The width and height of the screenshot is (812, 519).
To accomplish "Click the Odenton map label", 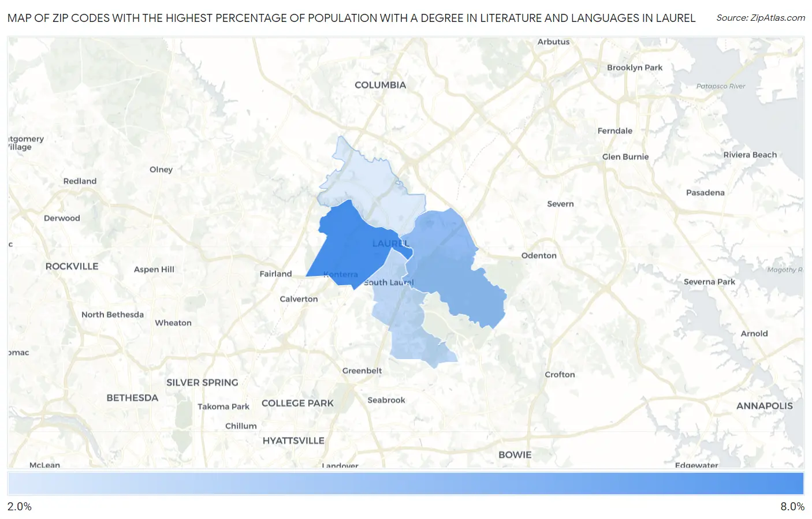I will click(x=539, y=256).
